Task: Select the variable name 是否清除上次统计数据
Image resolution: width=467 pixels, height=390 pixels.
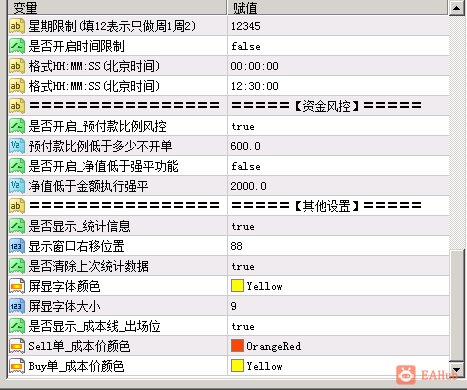Action: tap(88, 266)
